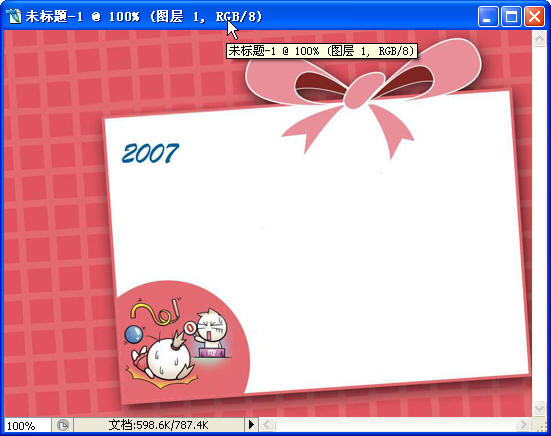Close the untitled document window

[x=534, y=17]
